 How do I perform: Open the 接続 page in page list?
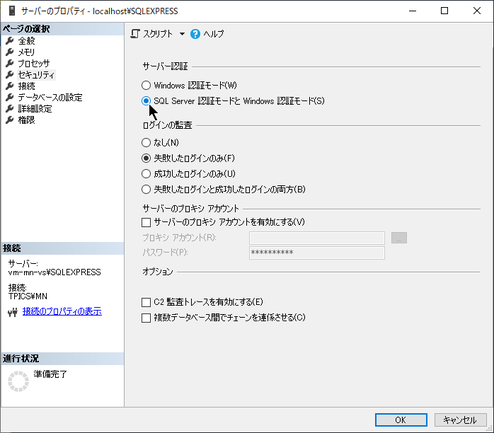coord(26,86)
